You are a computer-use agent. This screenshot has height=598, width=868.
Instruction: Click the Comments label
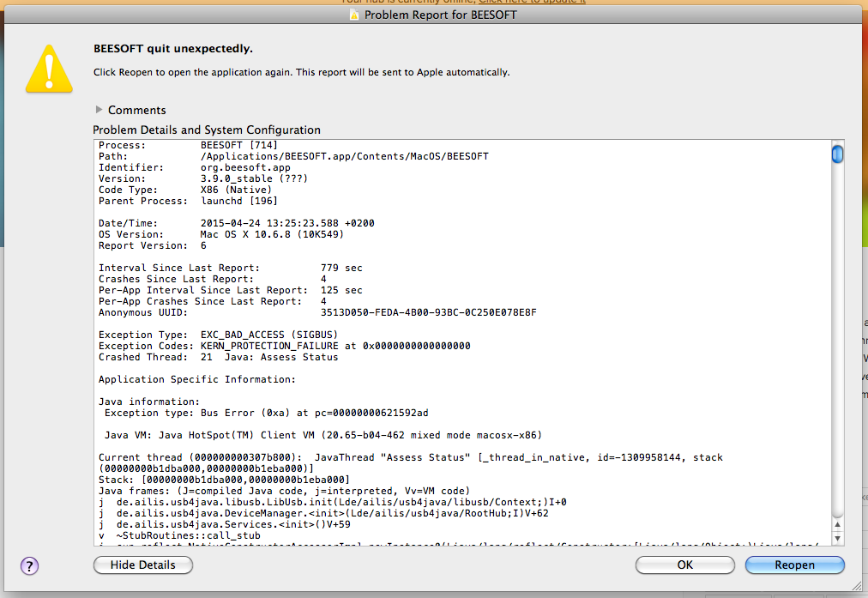[x=137, y=110]
